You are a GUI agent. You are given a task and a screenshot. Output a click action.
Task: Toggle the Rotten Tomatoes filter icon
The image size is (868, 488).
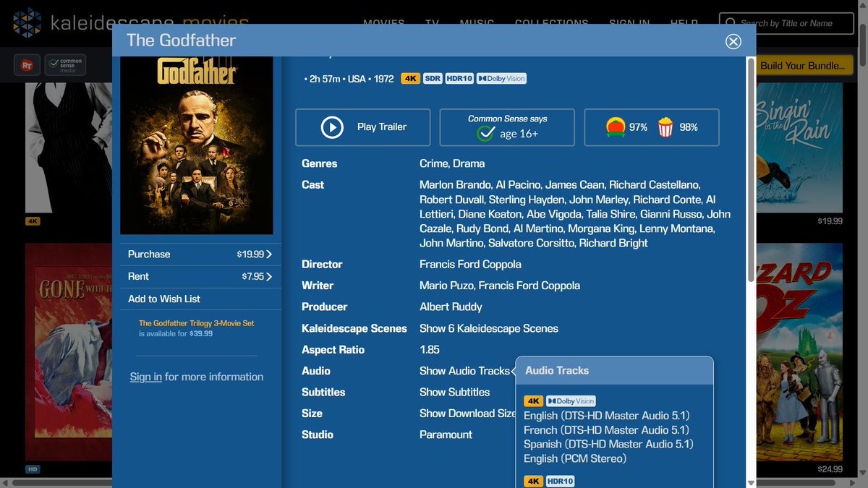tap(27, 65)
